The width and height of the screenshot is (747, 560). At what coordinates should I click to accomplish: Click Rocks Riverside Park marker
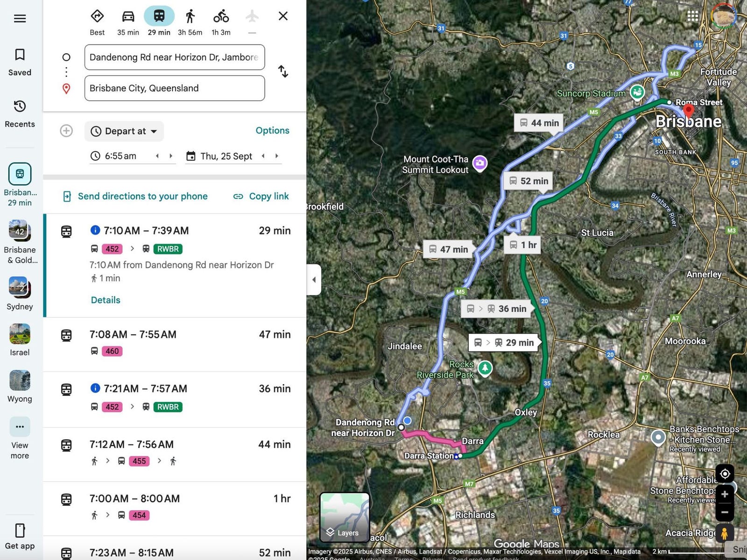coord(485,368)
